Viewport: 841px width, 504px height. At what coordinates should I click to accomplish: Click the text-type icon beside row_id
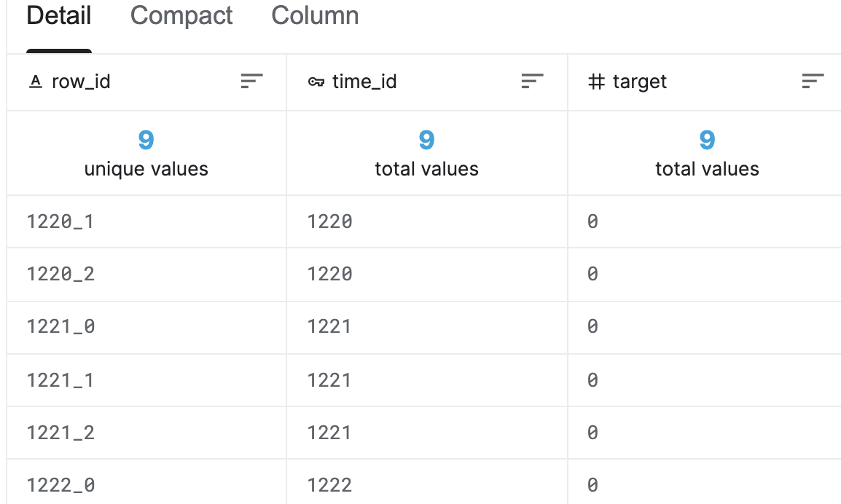35,82
